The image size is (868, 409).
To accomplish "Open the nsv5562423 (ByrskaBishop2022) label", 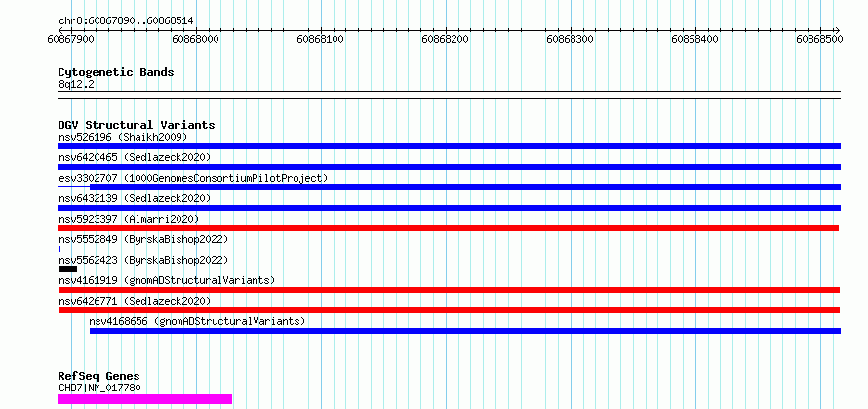I will pos(143,260).
